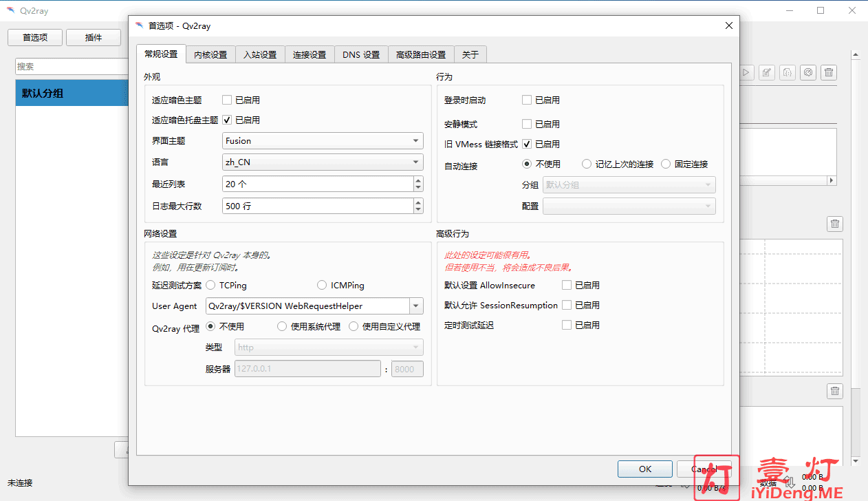
Task: Switch to the 入站设置 tab
Action: click(x=260, y=55)
